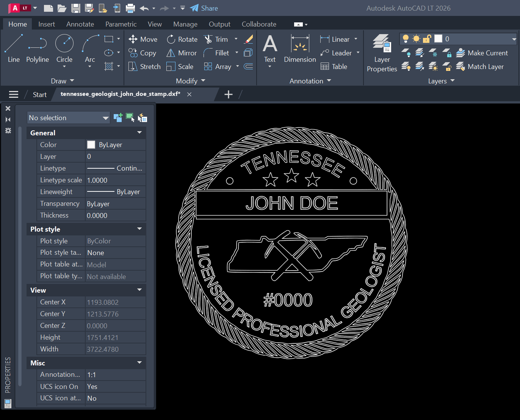Click the Share button
This screenshot has height=420, width=520.
(x=204, y=8)
